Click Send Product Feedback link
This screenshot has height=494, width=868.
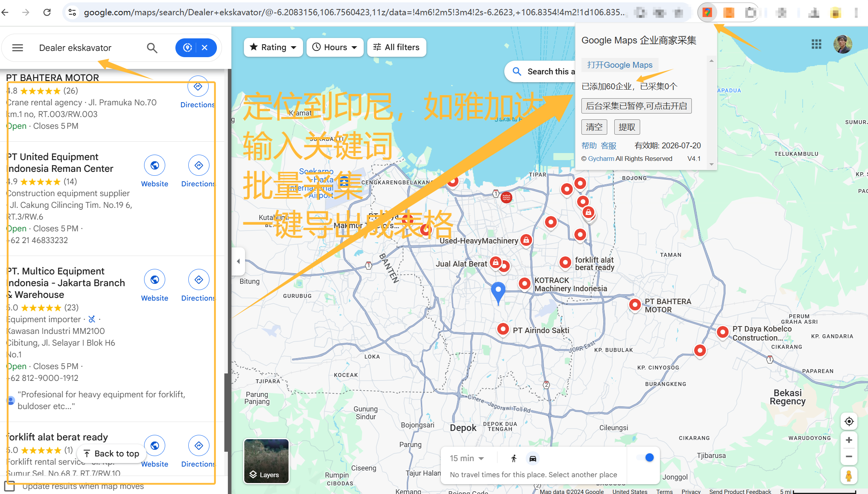(x=740, y=491)
